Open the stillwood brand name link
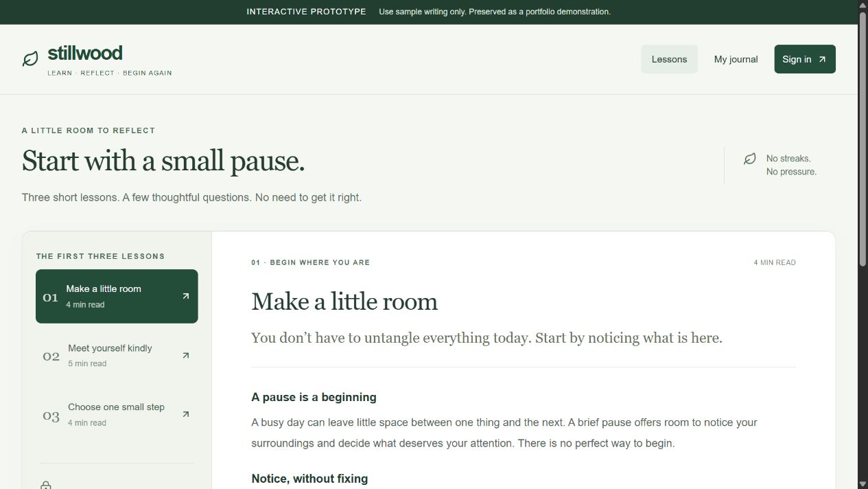 (85, 53)
